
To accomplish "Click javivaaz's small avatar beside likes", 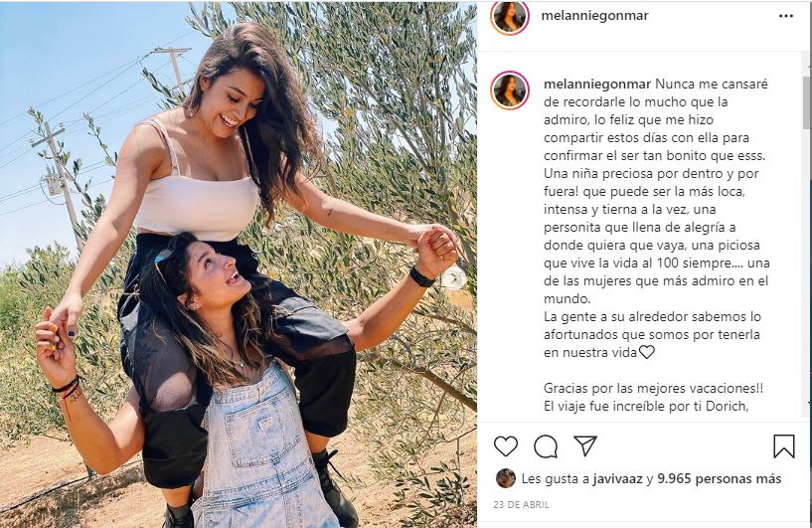I will pyautogui.click(x=506, y=478).
